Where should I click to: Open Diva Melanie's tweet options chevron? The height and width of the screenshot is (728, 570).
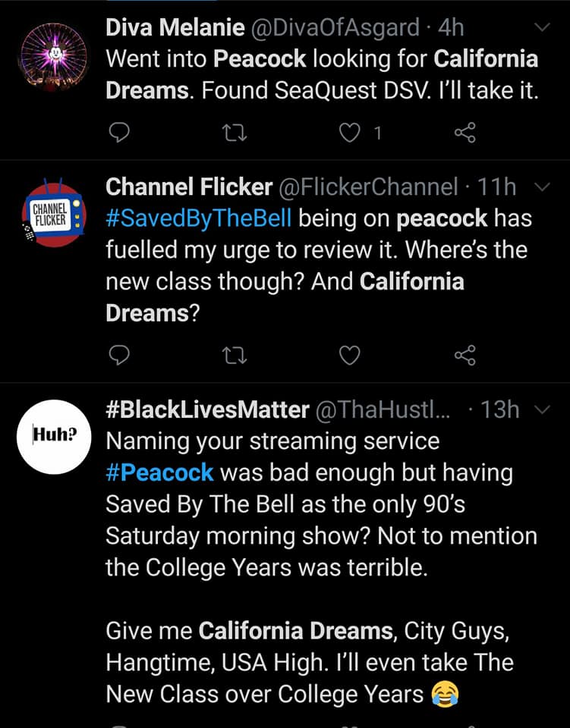[542, 27]
